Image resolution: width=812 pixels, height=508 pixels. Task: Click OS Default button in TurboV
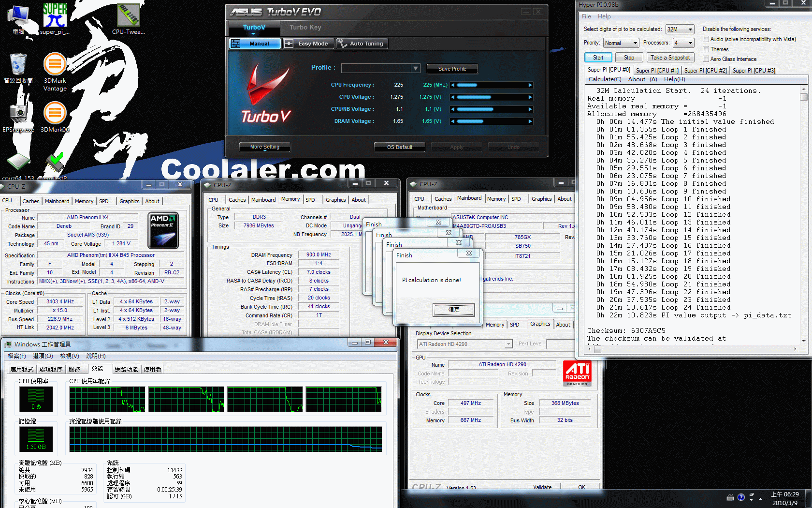tap(400, 147)
